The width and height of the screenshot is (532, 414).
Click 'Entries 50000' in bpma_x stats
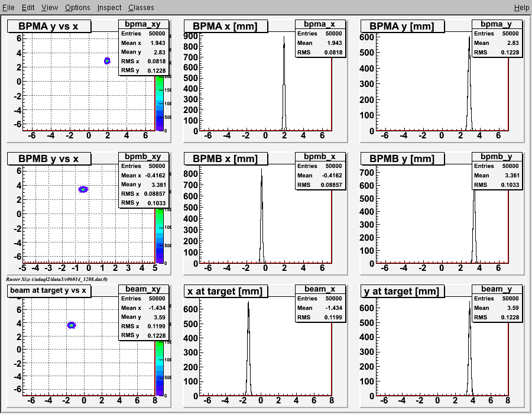pyautogui.click(x=320, y=33)
